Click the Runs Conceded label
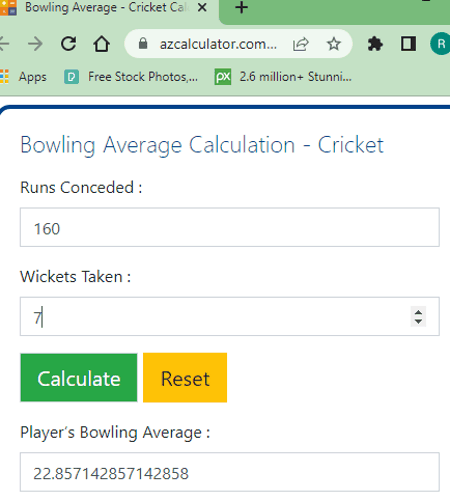 click(x=81, y=188)
